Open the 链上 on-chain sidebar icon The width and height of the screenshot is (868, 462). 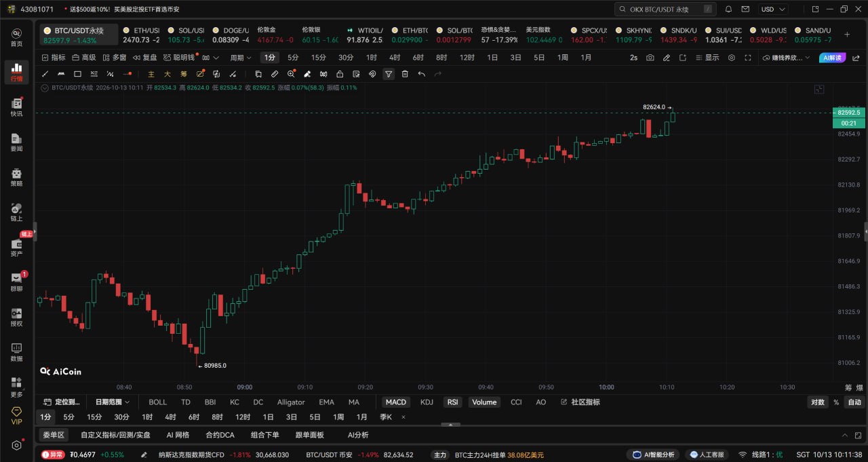(16, 212)
